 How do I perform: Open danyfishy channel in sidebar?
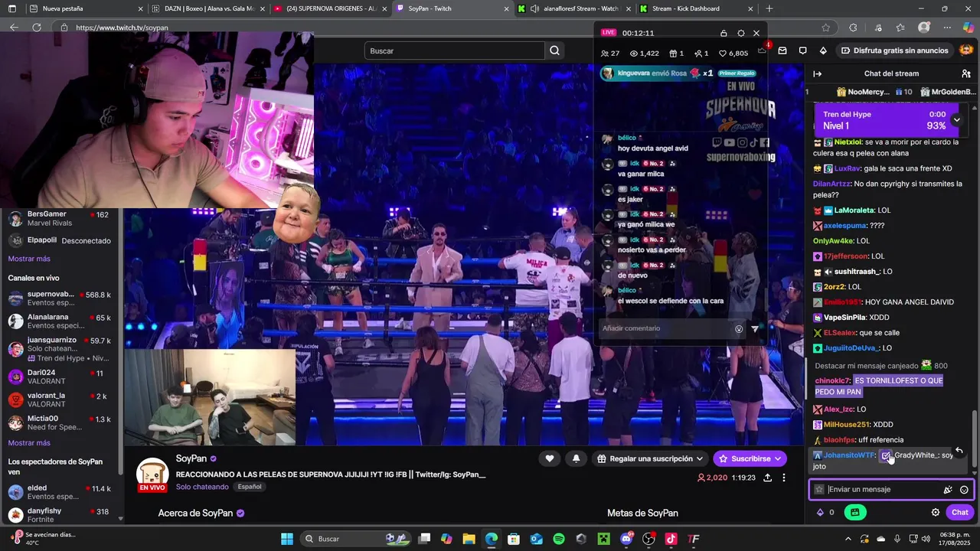pos(60,515)
